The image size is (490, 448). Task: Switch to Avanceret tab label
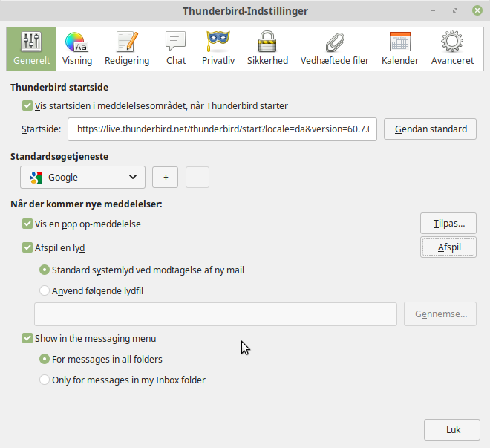pyautogui.click(x=452, y=61)
